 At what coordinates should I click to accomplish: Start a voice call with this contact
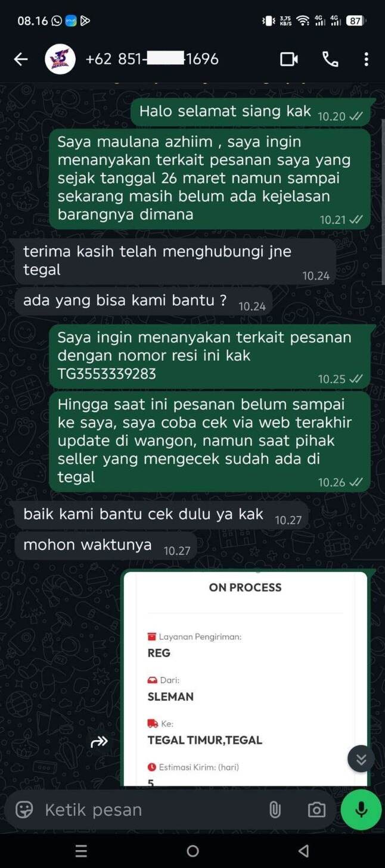click(x=330, y=59)
